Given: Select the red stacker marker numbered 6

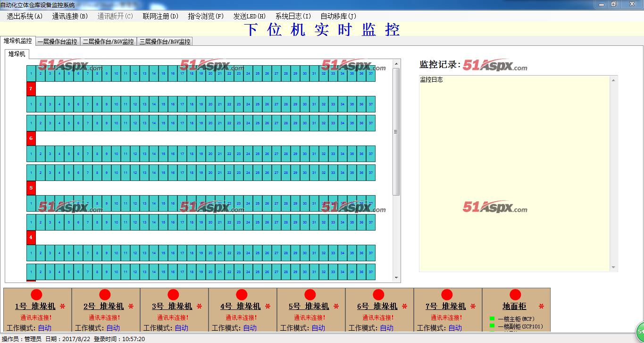Looking at the screenshot, I should point(31,138).
